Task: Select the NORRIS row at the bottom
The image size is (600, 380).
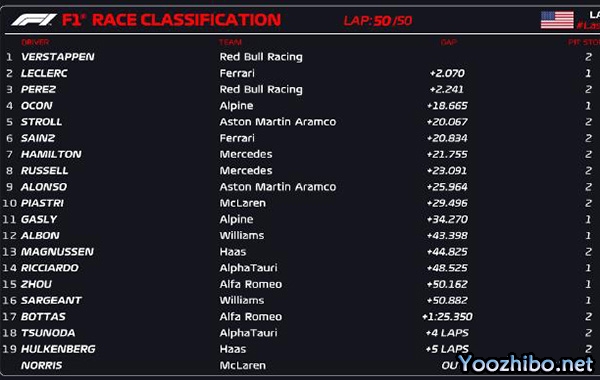Action: point(300,365)
